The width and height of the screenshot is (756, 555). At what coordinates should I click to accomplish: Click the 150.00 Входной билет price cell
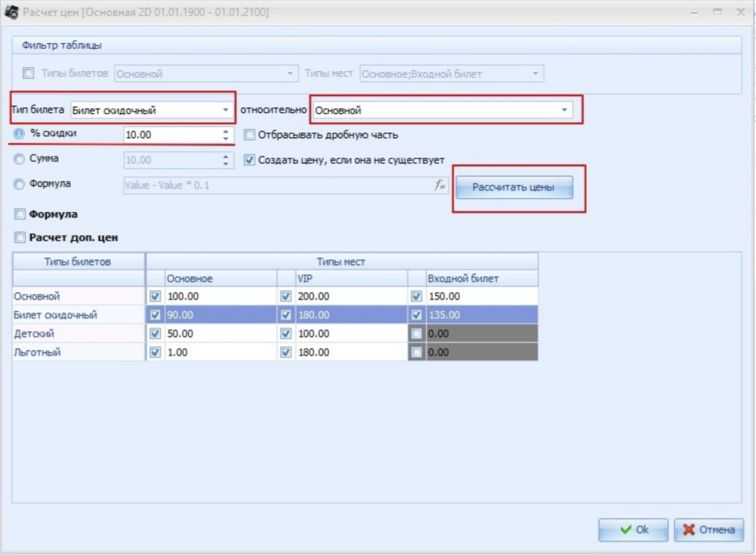coord(482,296)
